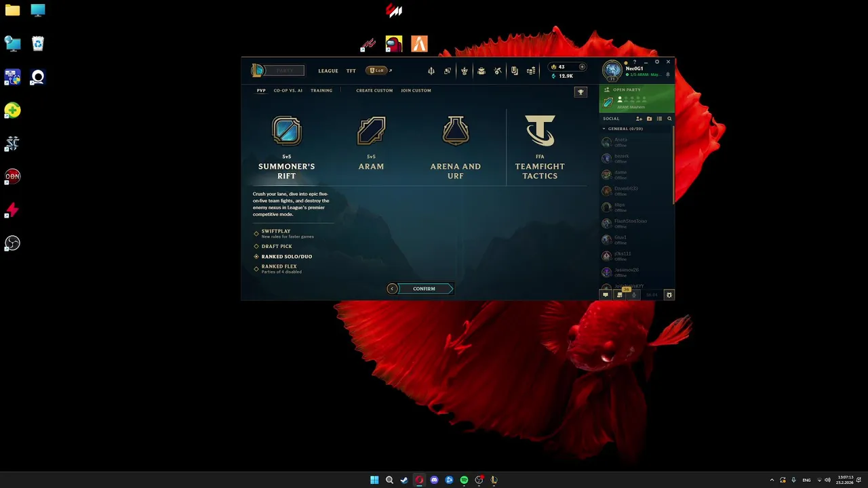Open the Store coins icon
Viewport: 868px width, 488px height.
click(532, 70)
